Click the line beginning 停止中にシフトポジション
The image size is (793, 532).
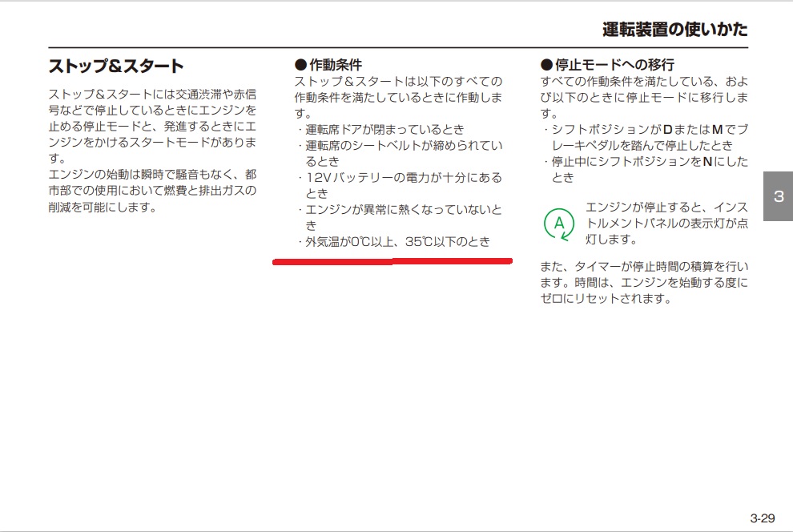coord(649,161)
